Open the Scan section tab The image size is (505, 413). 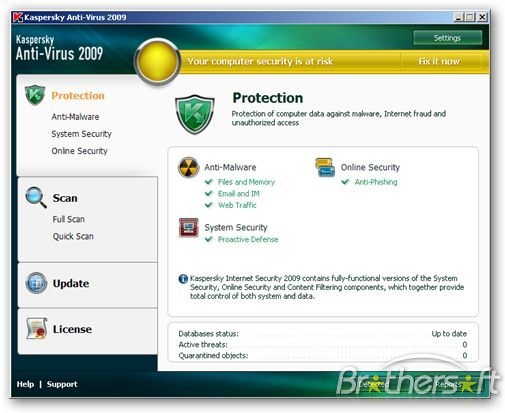coord(65,198)
